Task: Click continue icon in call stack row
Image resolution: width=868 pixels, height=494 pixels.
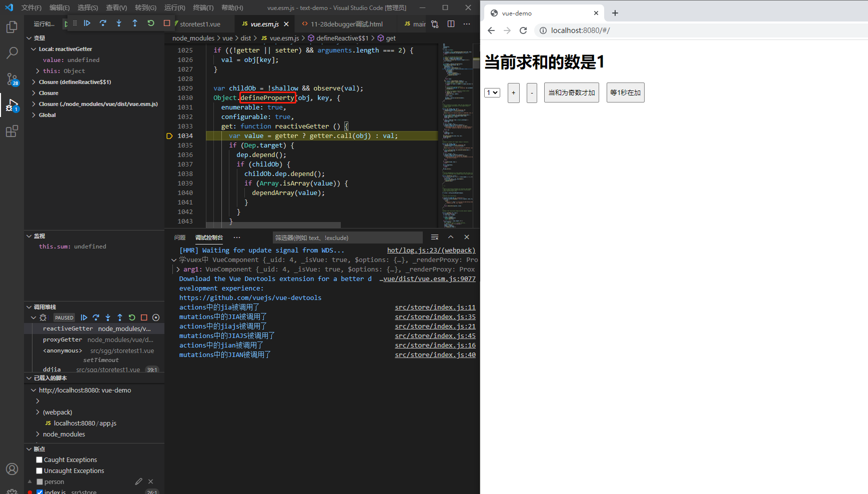Action: (x=84, y=317)
